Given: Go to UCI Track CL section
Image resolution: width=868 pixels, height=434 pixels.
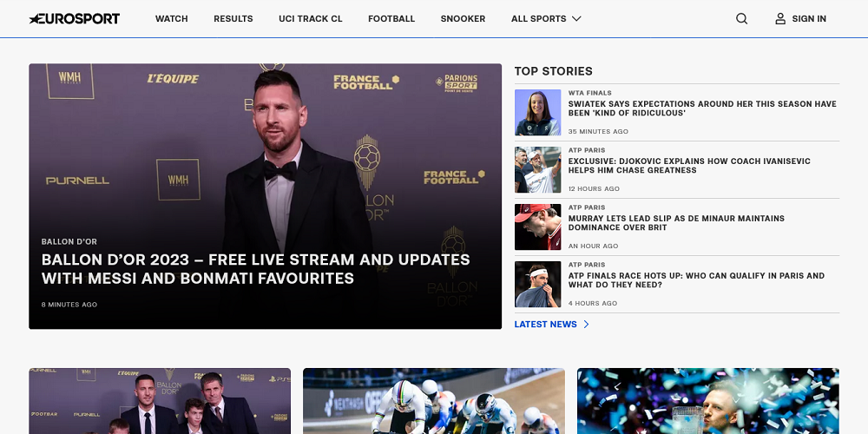Looking at the screenshot, I should point(311,19).
